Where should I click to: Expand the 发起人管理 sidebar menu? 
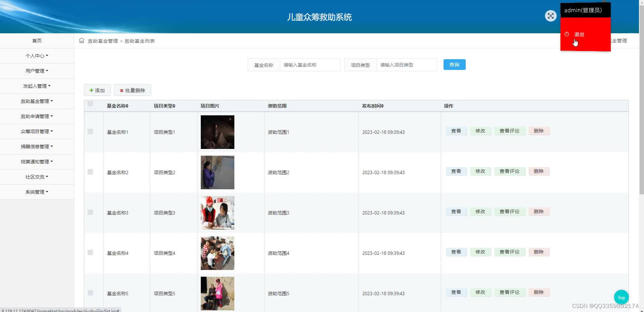click(37, 86)
